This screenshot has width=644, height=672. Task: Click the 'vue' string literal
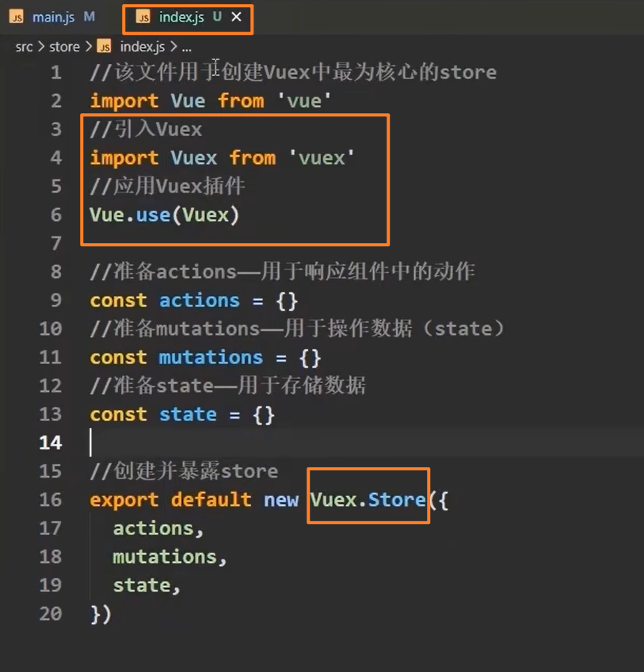click(304, 101)
